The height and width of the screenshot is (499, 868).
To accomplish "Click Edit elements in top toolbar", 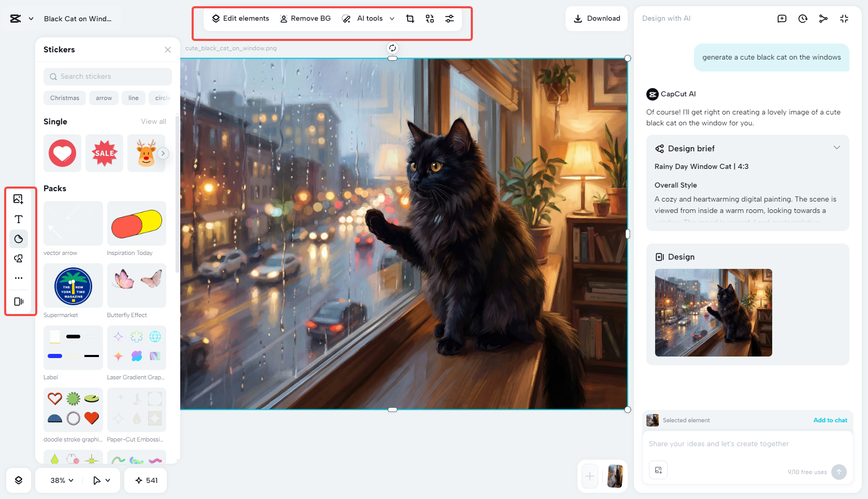I will coord(240,19).
